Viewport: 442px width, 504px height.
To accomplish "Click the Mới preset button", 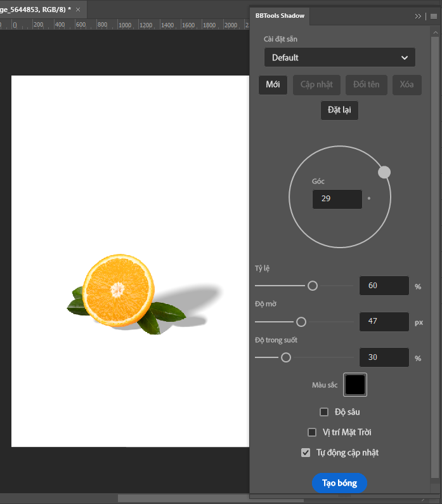I will click(273, 85).
